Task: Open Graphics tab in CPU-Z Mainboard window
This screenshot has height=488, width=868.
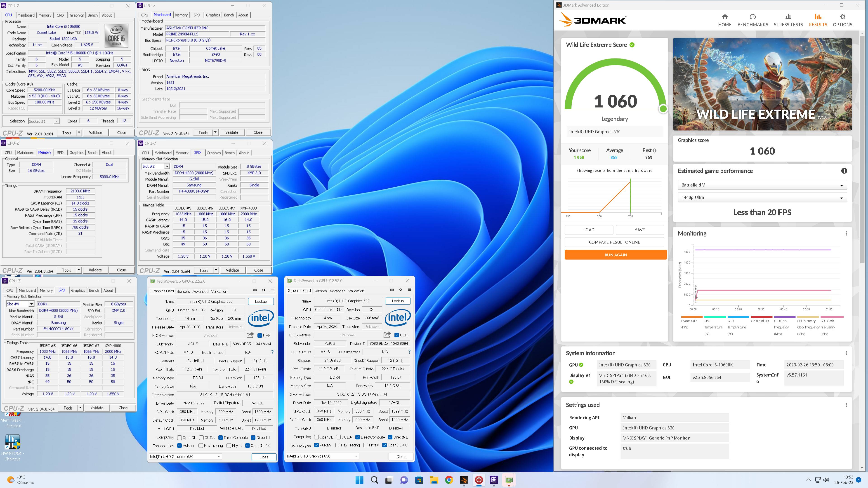Action: 213,15
